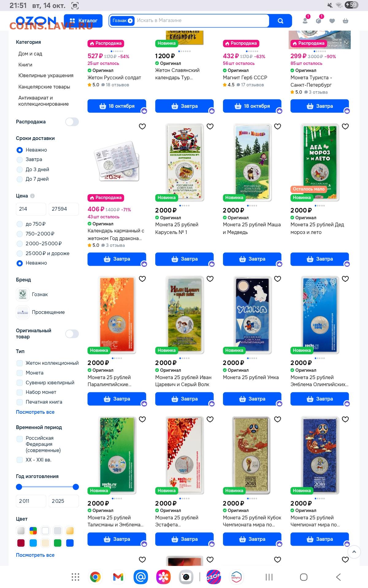
Task: Open the price info icon next to Цена
Action: [x=33, y=196]
